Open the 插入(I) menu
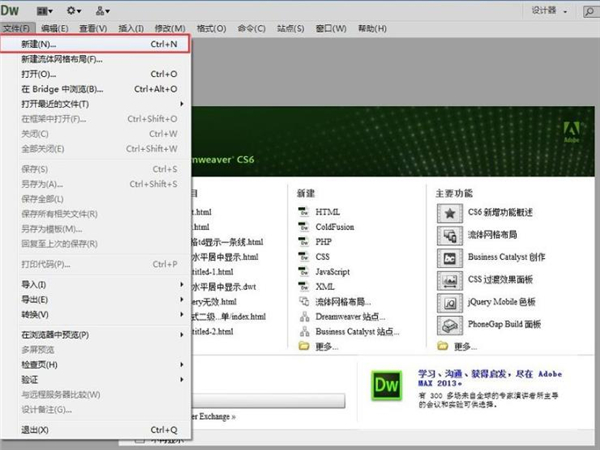Image resolution: width=600 pixels, height=450 pixels. point(131,28)
